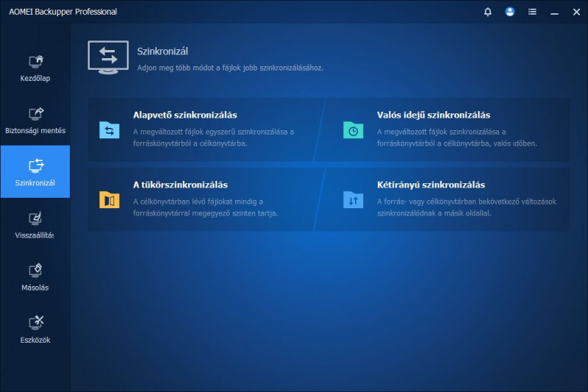Screen dimensions: 588x392
Task: Choose Valós idejű szinkronizálás title
Action: 434,115
